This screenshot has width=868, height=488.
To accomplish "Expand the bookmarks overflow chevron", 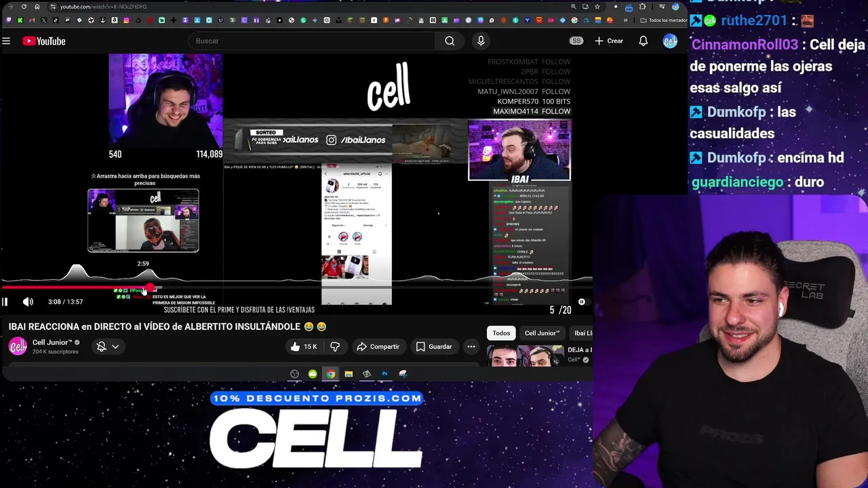I will 625,20.
